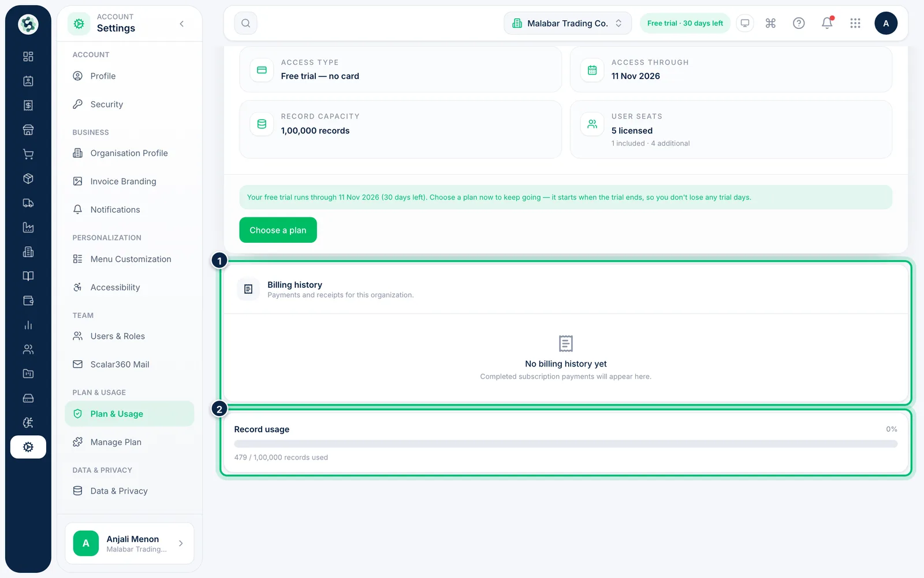Click the Scalar360 logo at top

28,24
